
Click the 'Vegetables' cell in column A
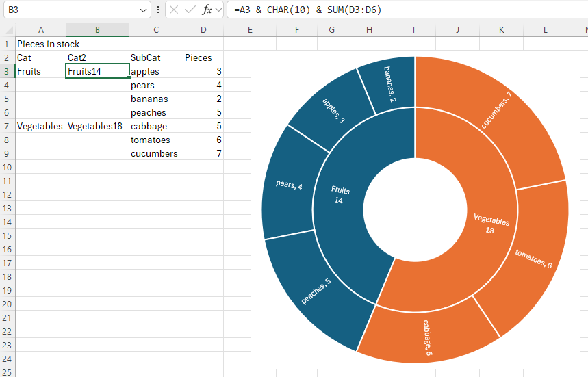(x=40, y=126)
